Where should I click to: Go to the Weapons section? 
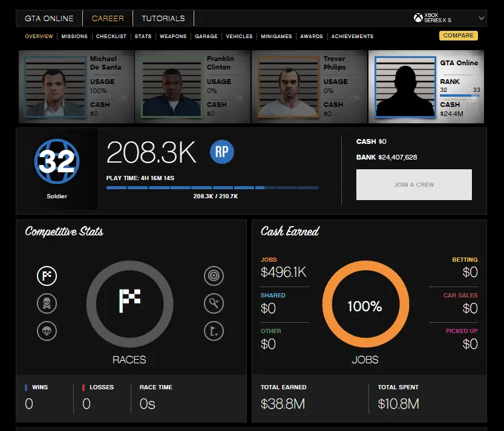[173, 36]
